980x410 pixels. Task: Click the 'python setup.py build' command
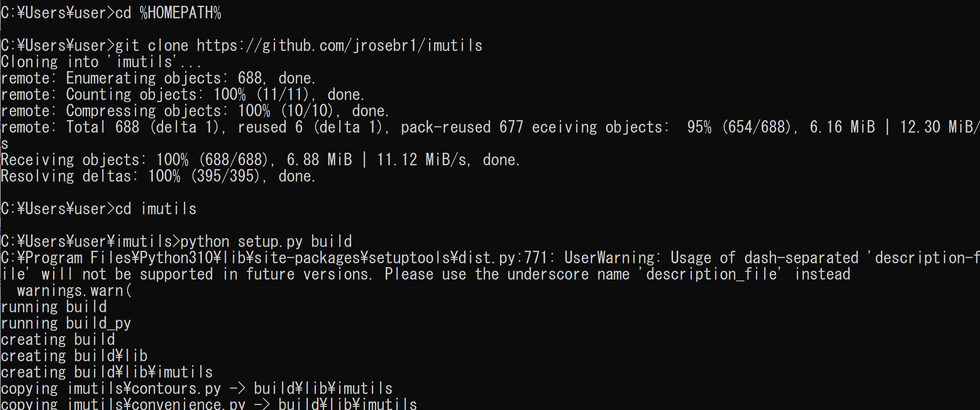coord(266,242)
